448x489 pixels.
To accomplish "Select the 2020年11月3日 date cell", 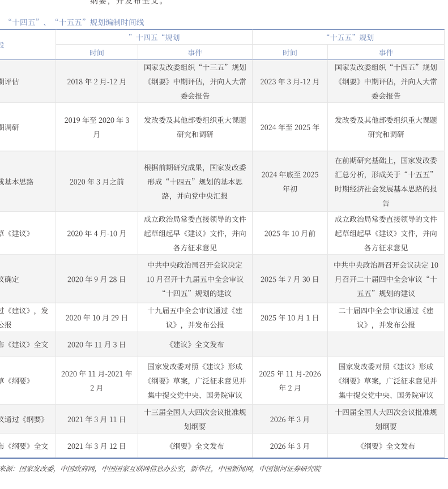I will click(96, 344).
